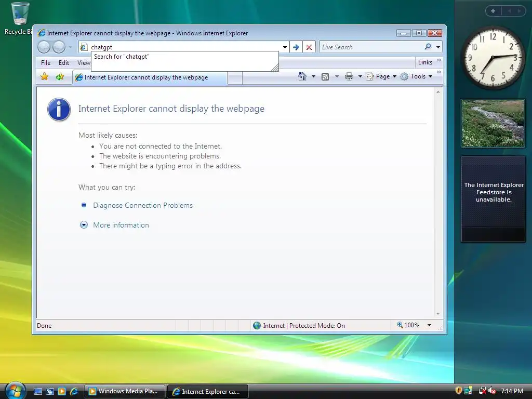This screenshot has width=532, height=399.
Task: Open the Tools menu
Action: [416, 76]
